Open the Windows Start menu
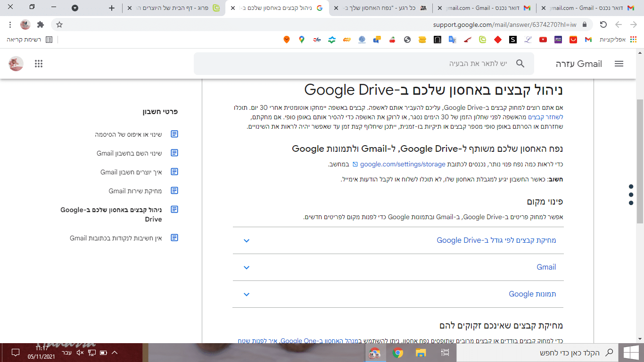Image resolution: width=644 pixels, height=362 pixels. click(x=631, y=352)
